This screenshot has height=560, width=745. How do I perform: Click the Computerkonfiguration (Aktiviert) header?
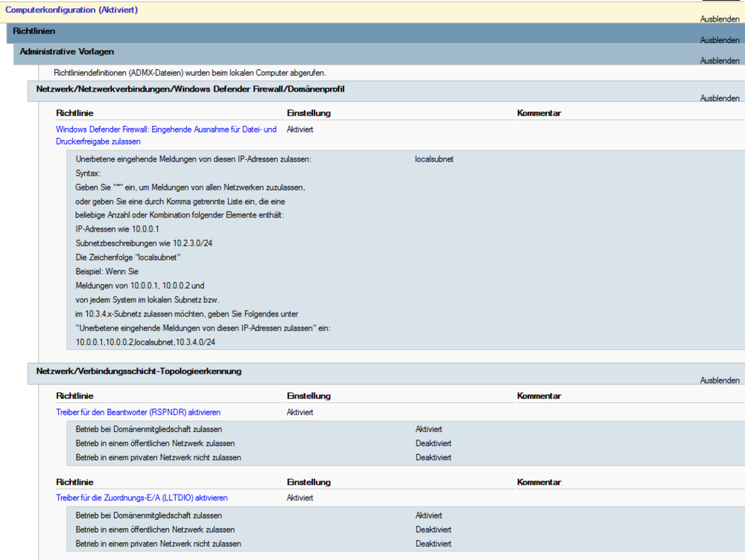pyautogui.click(x=72, y=10)
